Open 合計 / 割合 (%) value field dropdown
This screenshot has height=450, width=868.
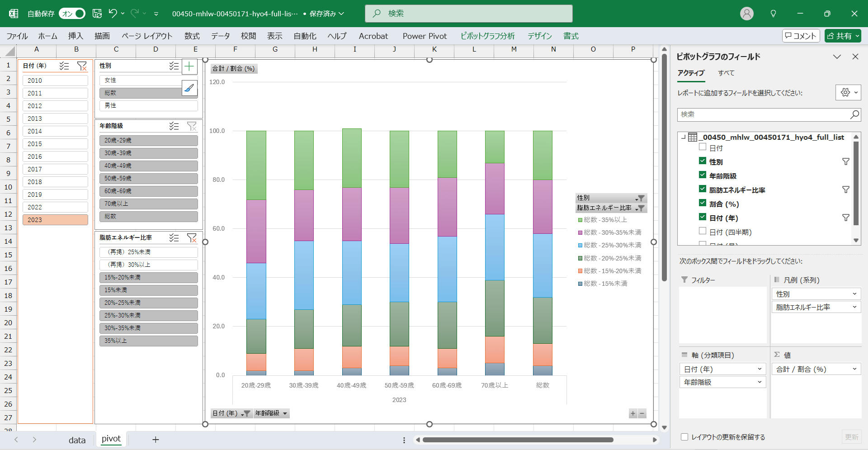point(854,369)
